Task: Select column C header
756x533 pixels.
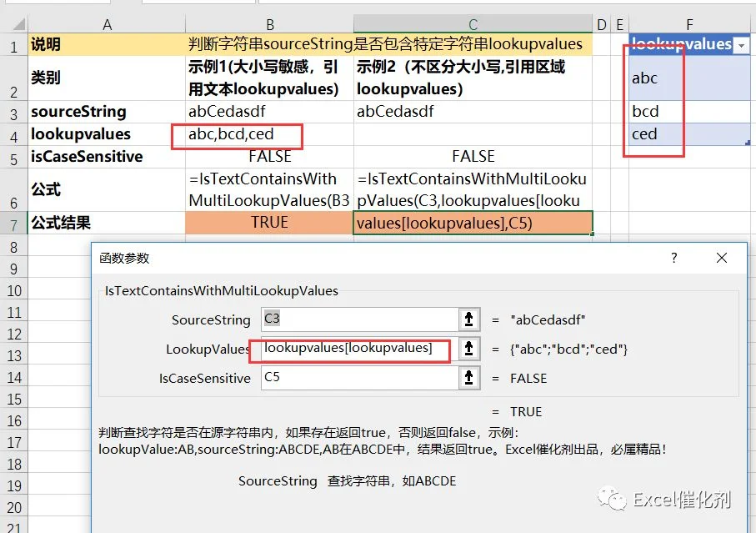Action: 473,24
